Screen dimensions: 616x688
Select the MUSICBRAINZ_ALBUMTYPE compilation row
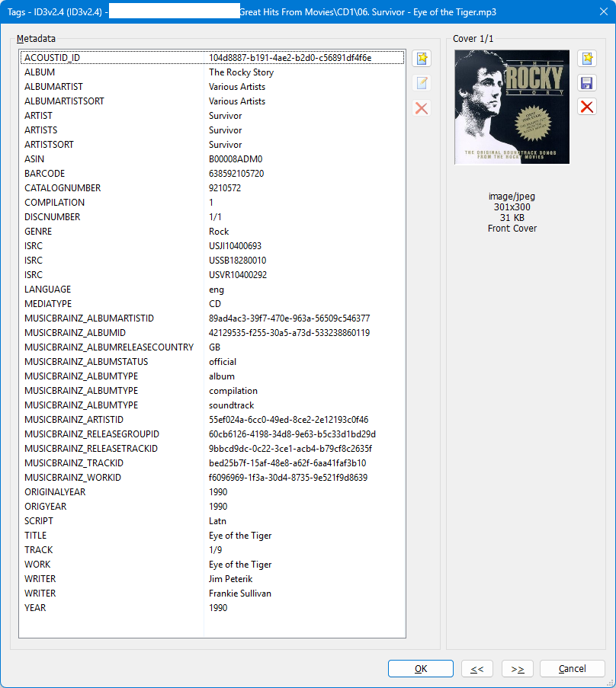point(212,391)
